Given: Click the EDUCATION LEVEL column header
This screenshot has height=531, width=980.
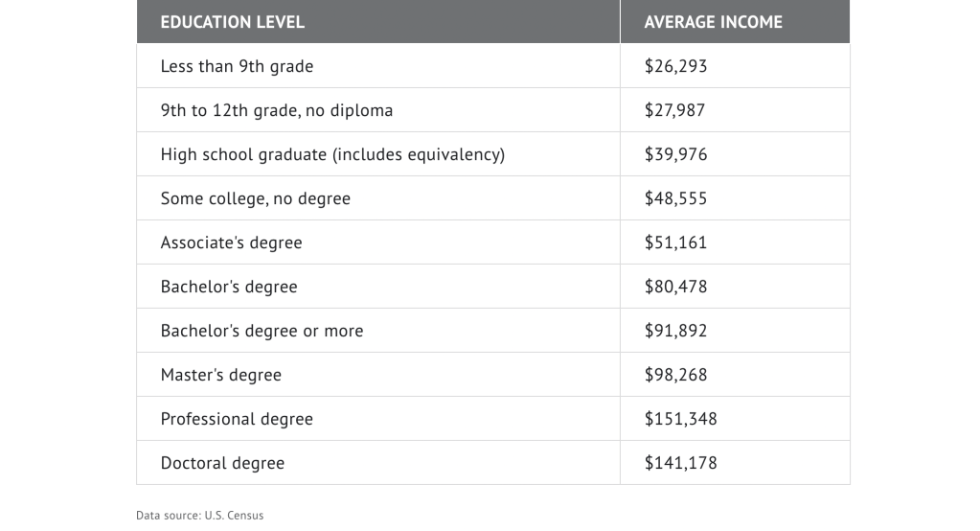Looking at the screenshot, I should 233,22.
